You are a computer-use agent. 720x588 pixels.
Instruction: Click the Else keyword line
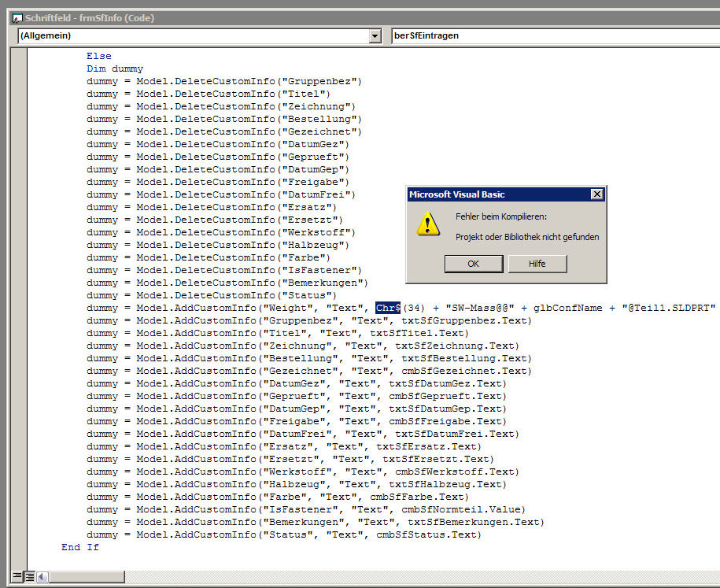98,56
